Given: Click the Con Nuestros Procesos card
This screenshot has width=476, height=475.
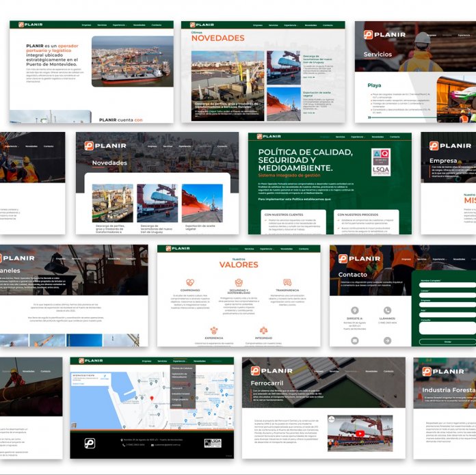Looking at the screenshot, I should tap(366, 221).
